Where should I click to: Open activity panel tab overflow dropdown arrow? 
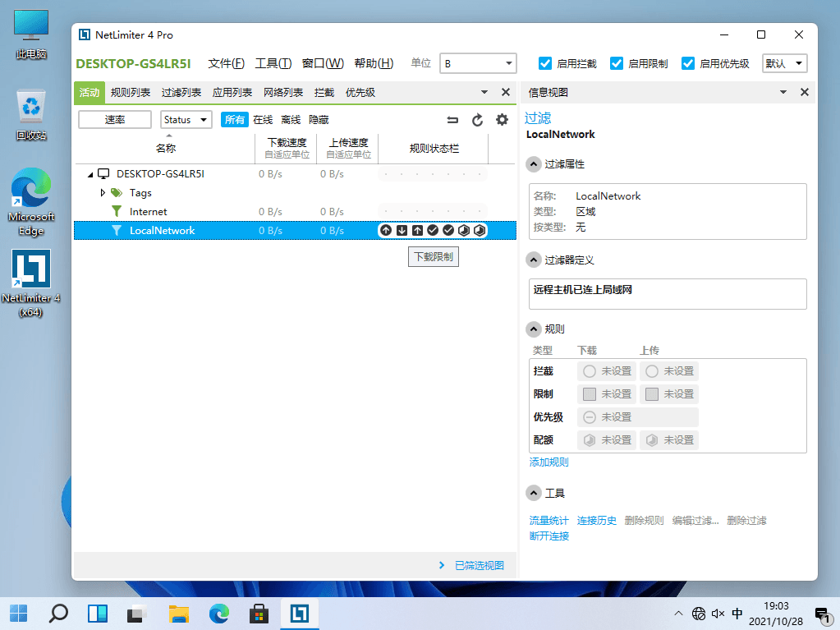484,92
